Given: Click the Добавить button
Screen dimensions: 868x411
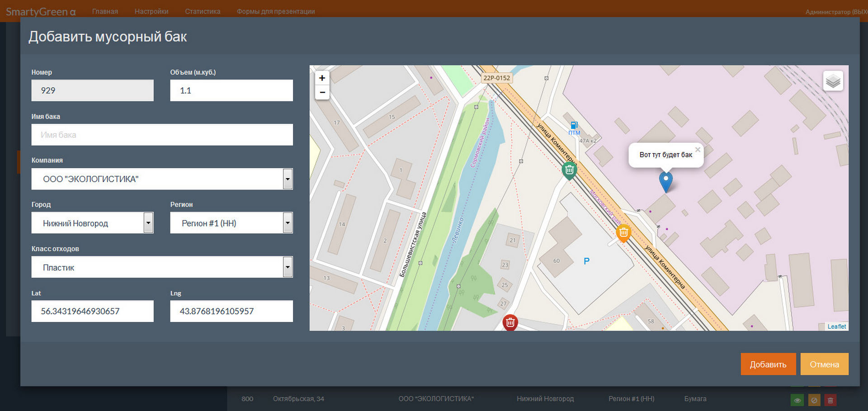Looking at the screenshot, I should click(768, 364).
